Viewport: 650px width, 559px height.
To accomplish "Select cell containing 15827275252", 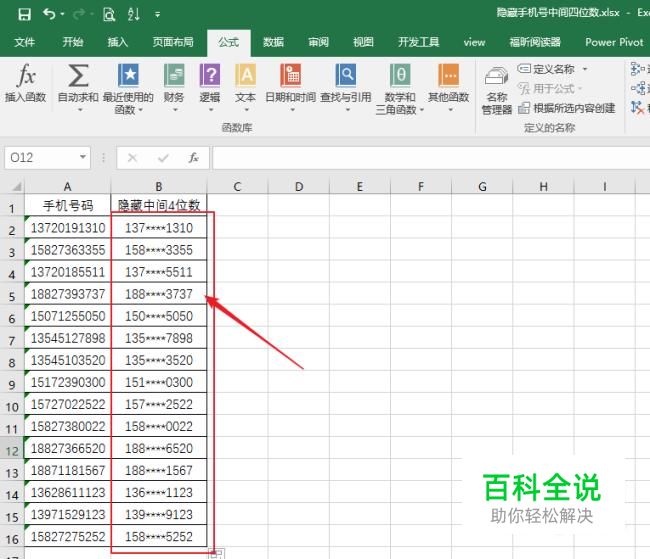I will click(68, 536).
